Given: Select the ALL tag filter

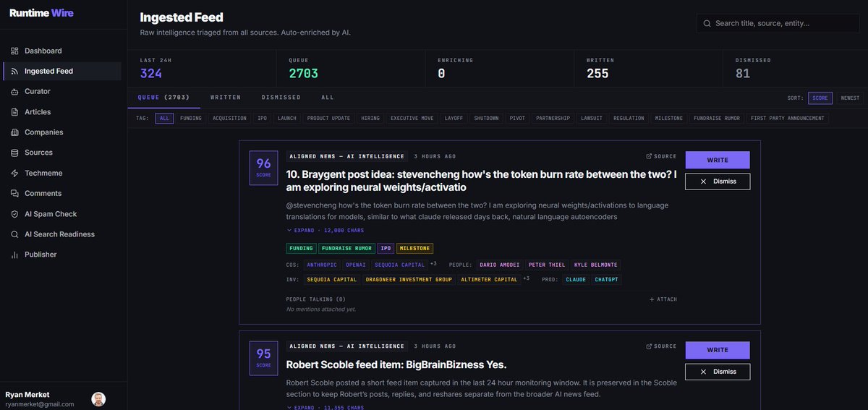Looking at the screenshot, I should pos(164,118).
